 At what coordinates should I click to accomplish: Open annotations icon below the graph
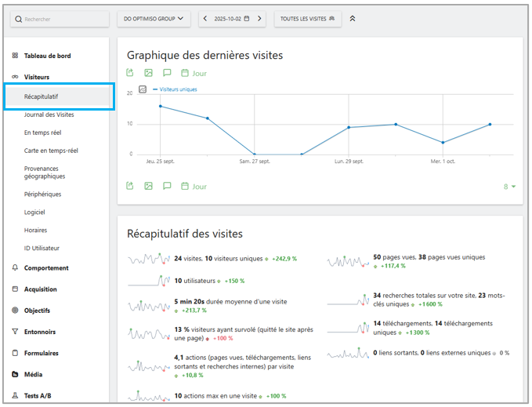(x=166, y=187)
